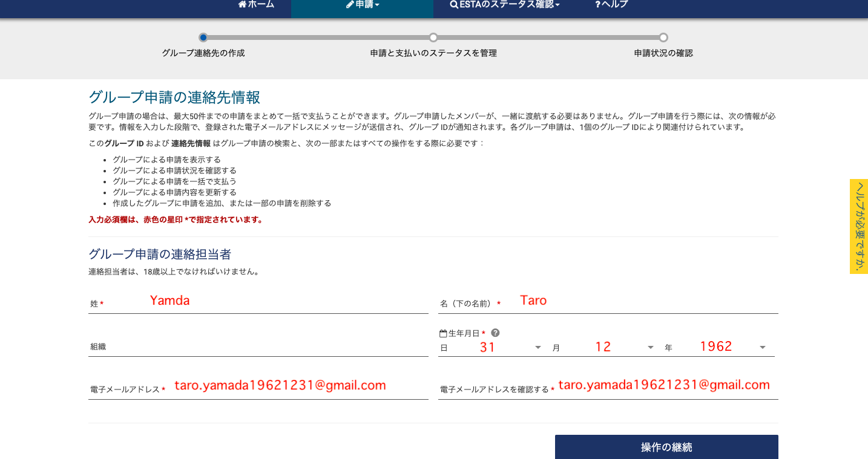Click the グループによる申請内容を更新する bullet
The width and height of the screenshot is (868, 459).
[x=174, y=192]
